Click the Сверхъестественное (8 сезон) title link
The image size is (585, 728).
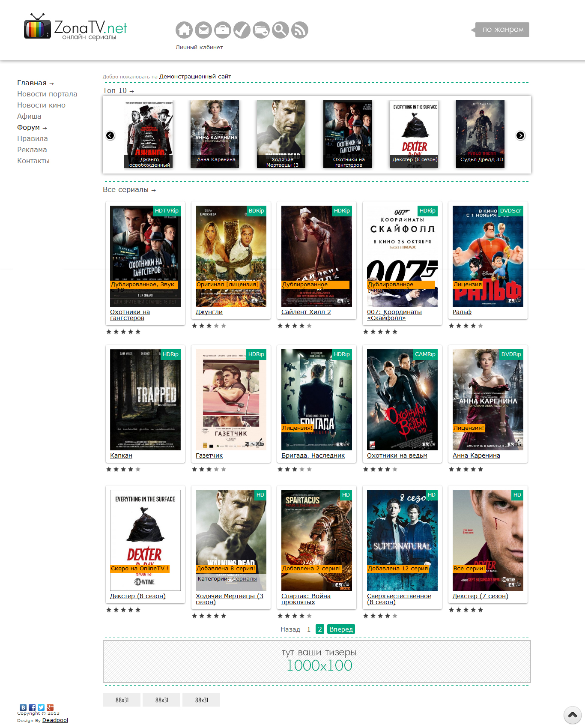coord(399,599)
